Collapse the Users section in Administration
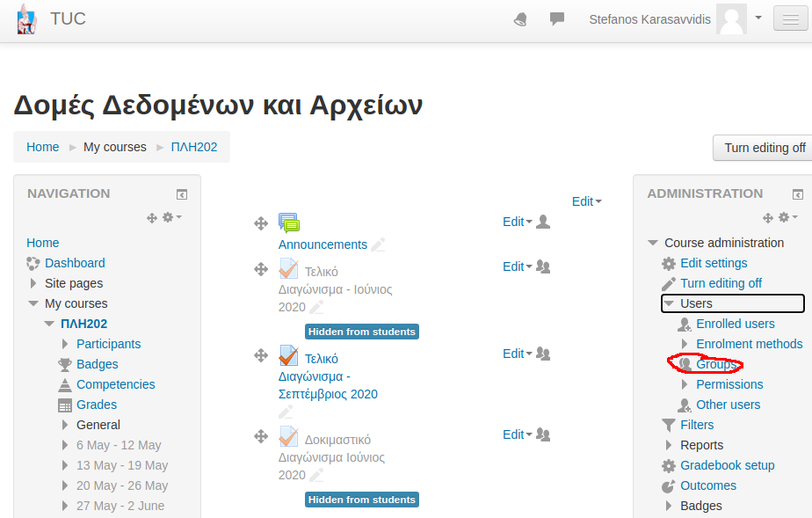The height and width of the screenshot is (518, 812). click(x=669, y=303)
